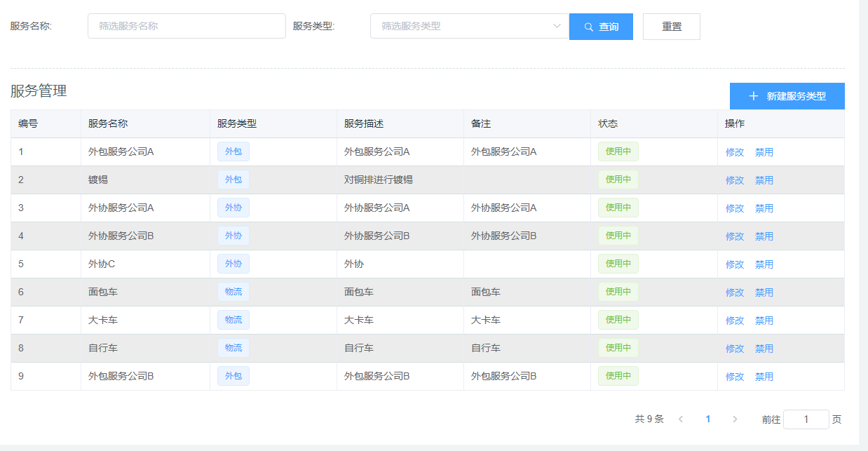Edit the 面包车 service
Image resolution: width=868 pixels, height=451 pixels.
(x=735, y=292)
